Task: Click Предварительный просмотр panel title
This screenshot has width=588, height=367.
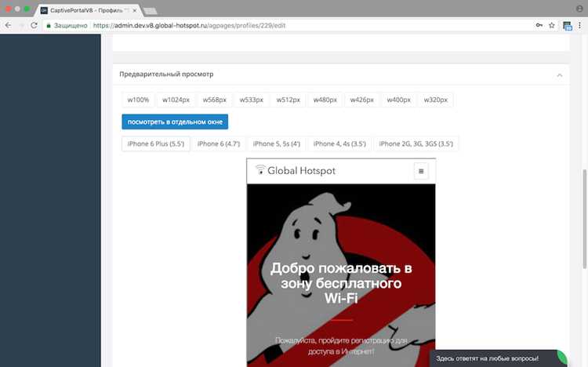Action: coord(166,74)
